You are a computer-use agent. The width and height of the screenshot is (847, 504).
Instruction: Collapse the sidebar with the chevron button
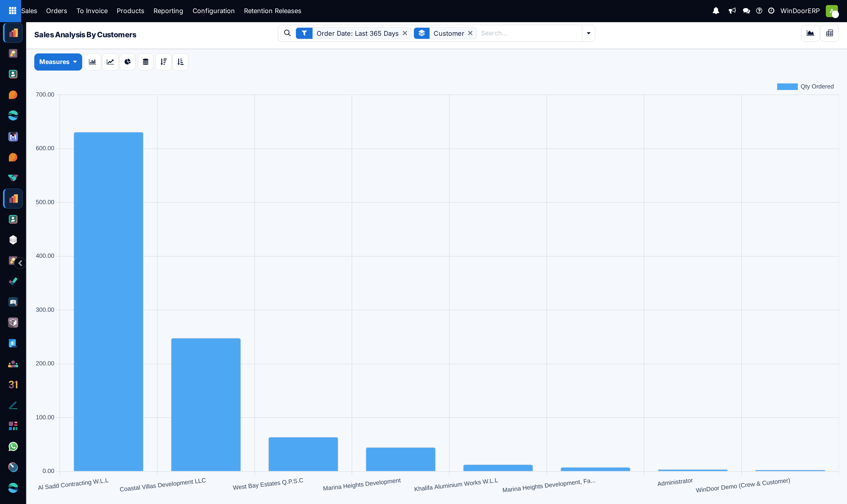[20, 263]
